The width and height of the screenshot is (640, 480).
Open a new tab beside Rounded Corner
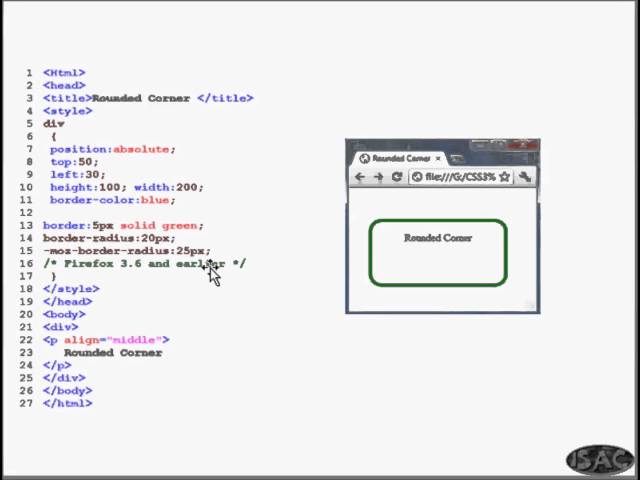click(457, 159)
